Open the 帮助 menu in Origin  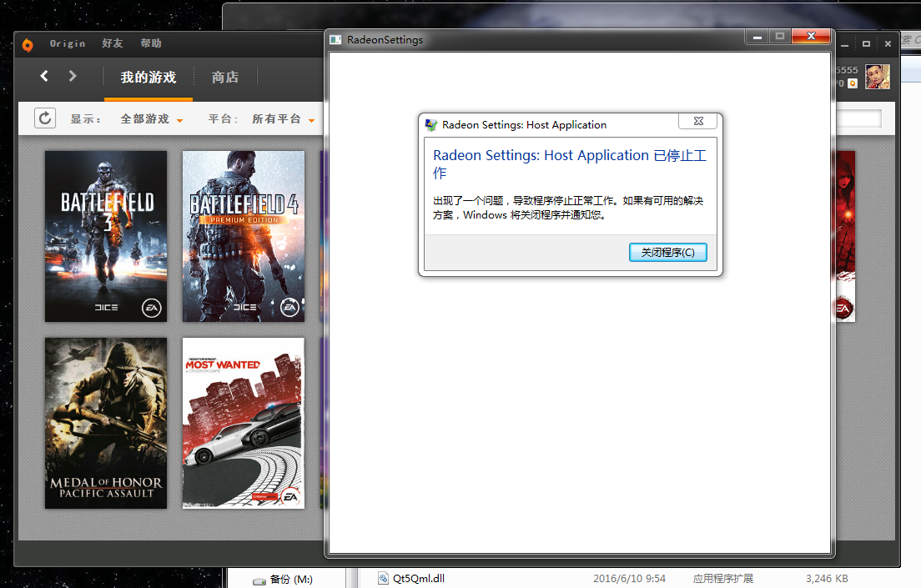[x=151, y=43]
